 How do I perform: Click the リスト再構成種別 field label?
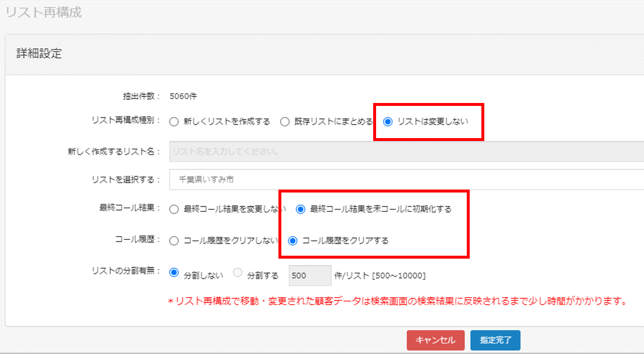point(126,121)
